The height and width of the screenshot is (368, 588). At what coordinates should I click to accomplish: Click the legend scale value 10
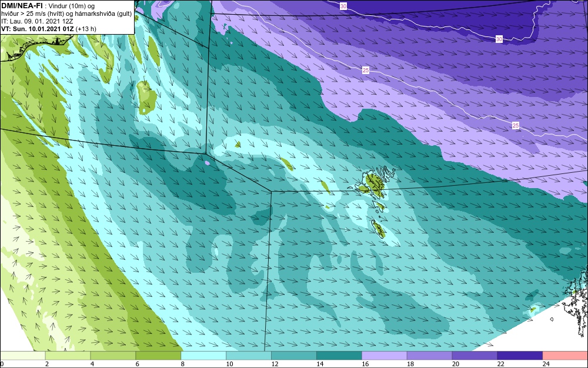pos(229,364)
